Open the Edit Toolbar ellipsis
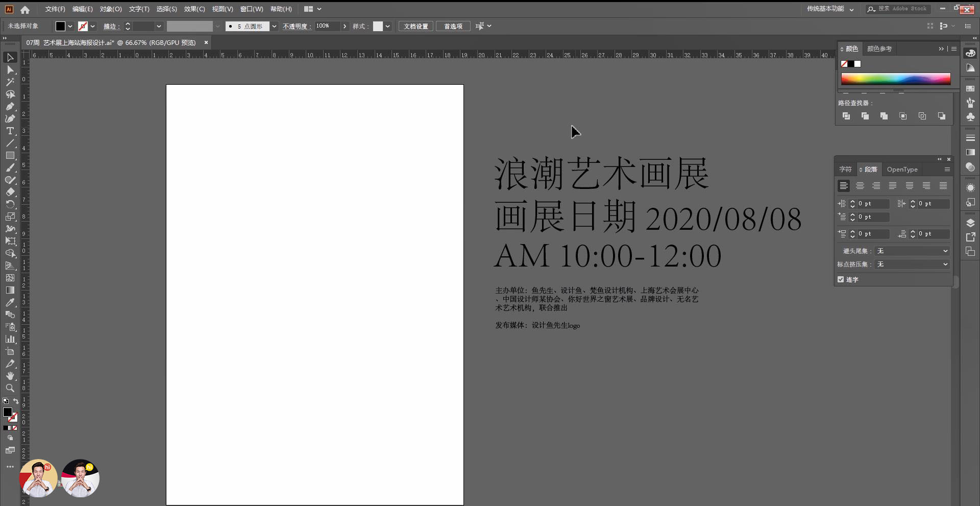This screenshot has width=980, height=506. pos(10,467)
